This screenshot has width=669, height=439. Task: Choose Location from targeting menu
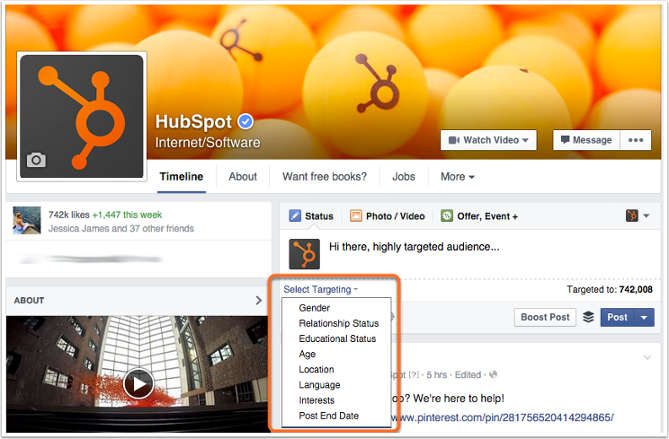[316, 369]
